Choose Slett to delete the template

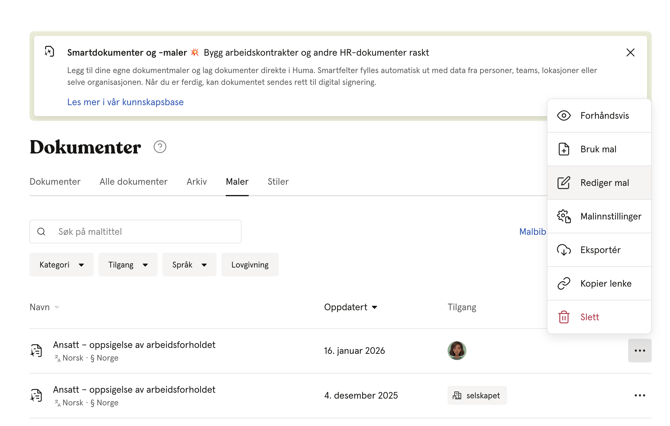599,317
